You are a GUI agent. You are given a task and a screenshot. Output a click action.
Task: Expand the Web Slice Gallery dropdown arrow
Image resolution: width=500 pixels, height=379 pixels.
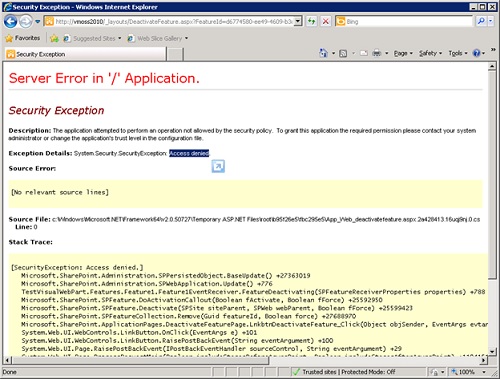[187, 38]
